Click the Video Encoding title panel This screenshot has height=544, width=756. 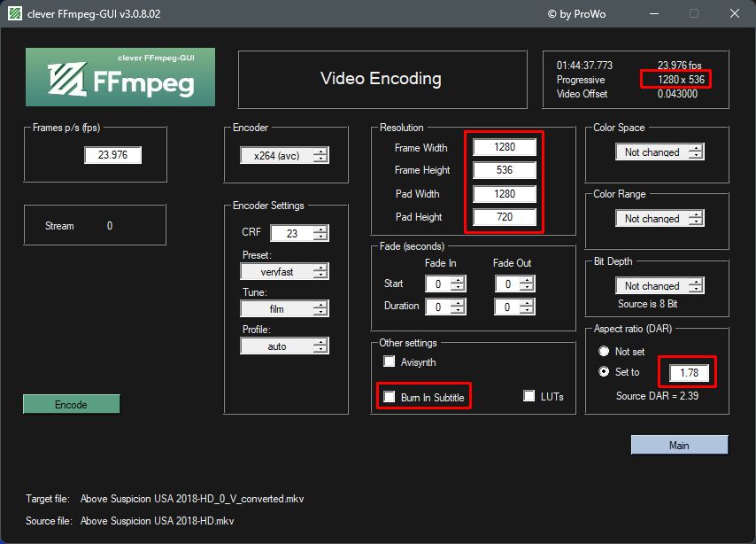pyautogui.click(x=382, y=79)
